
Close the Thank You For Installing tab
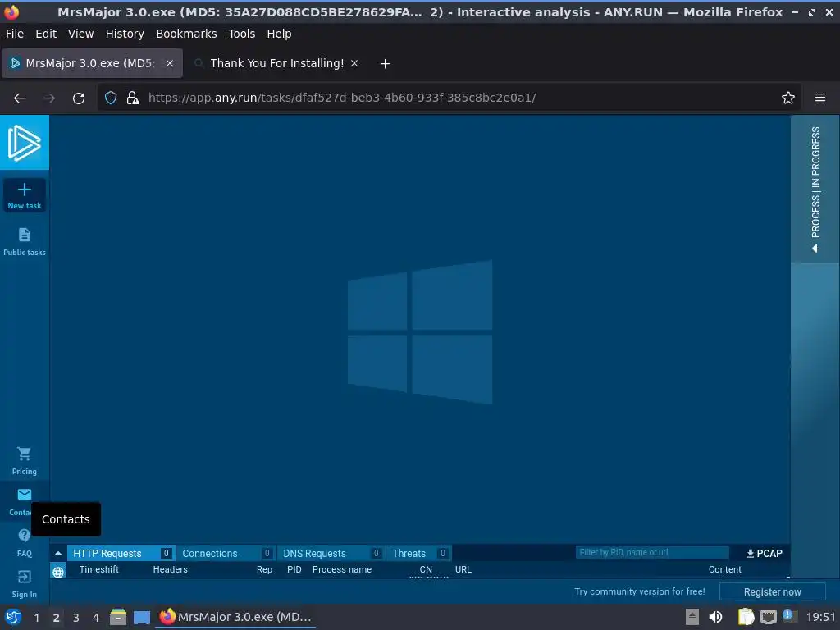[354, 63]
